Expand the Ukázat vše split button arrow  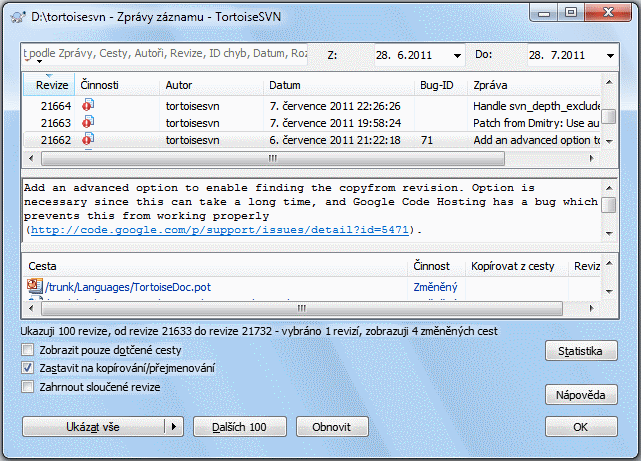tap(174, 427)
